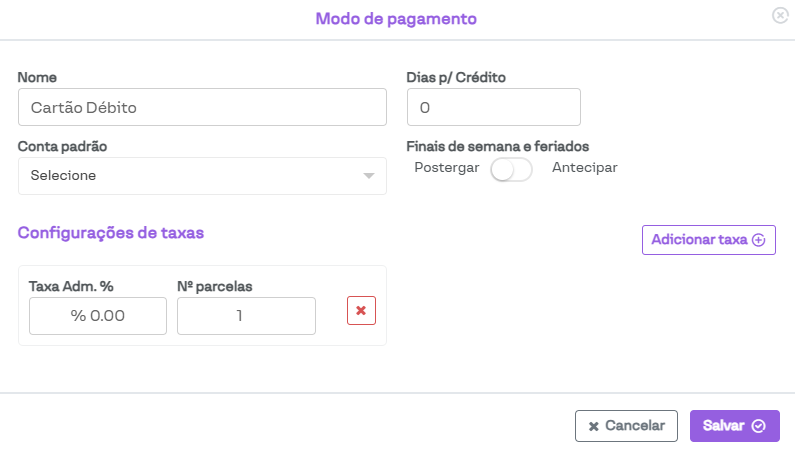Cancel with the Cancelar button
This screenshot has height=455, width=795.
click(626, 426)
